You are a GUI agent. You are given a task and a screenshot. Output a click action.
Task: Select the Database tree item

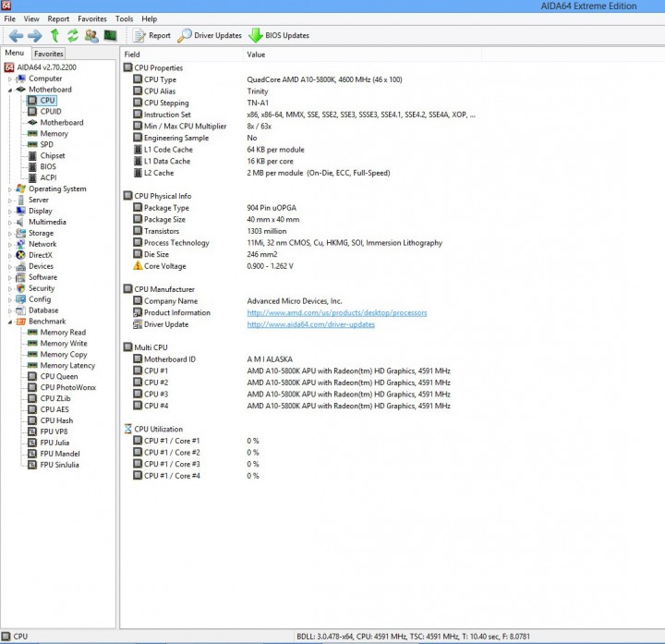tap(37, 310)
